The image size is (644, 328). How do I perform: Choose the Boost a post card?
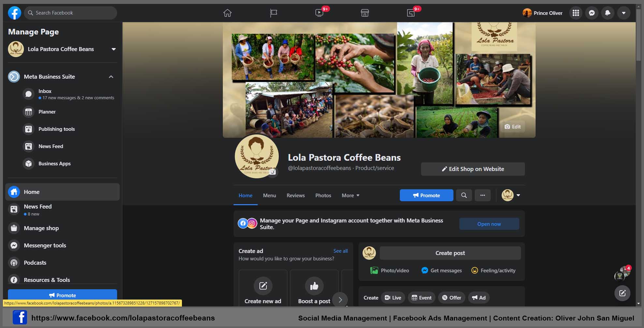(x=314, y=288)
